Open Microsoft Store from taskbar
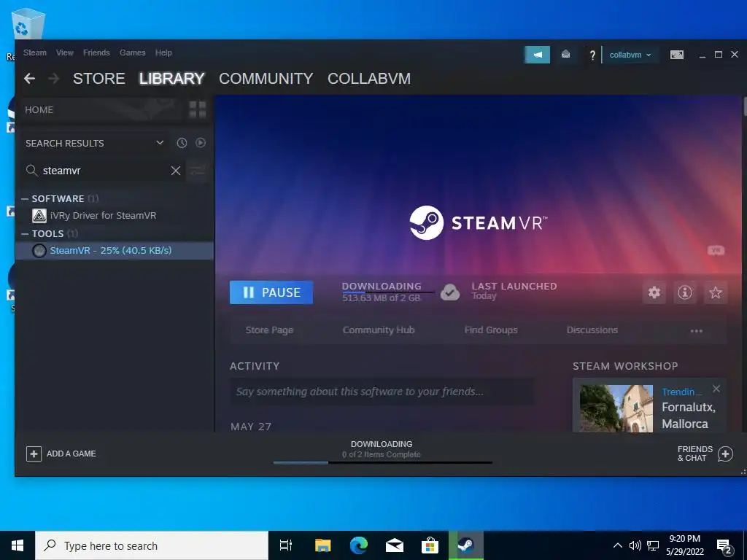The image size is (747, 560). [430, 545]
